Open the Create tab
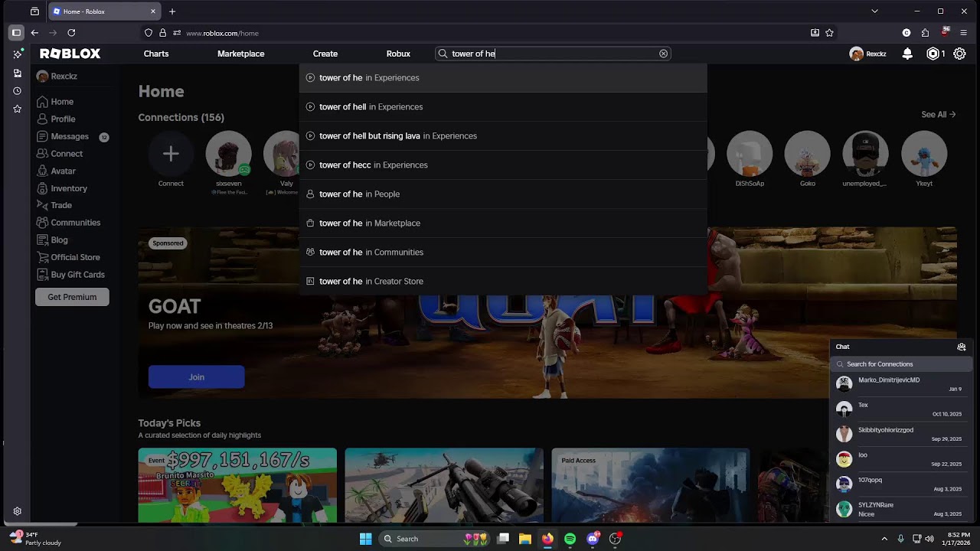This screenshot has width=980, height=551. click(x=325, y=54)
